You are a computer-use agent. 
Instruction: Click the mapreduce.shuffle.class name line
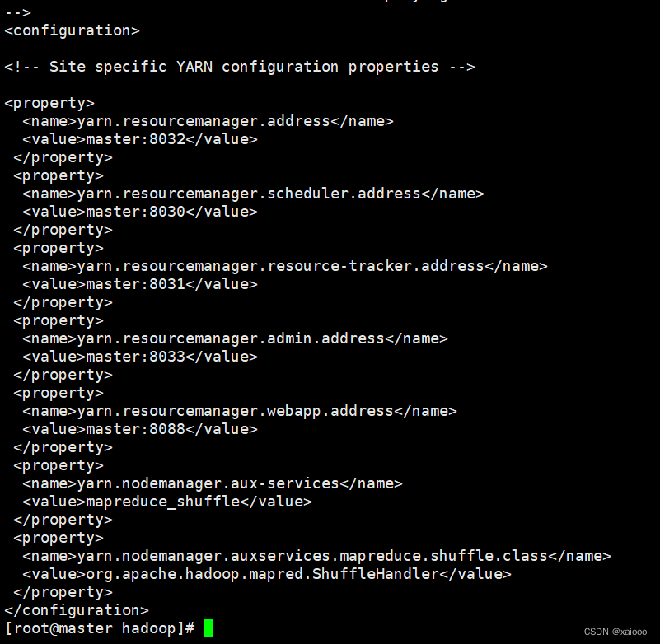[x=316, y=556]
